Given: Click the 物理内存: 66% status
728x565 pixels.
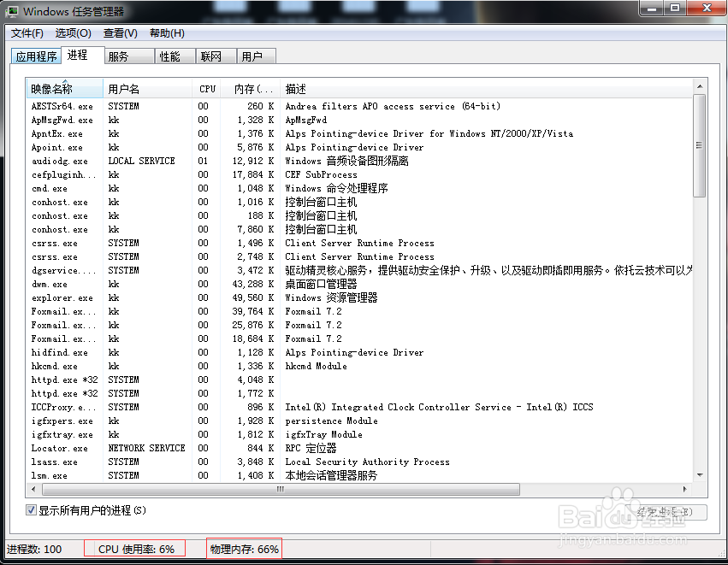Looking at the screenshot, I should point(244,550).
